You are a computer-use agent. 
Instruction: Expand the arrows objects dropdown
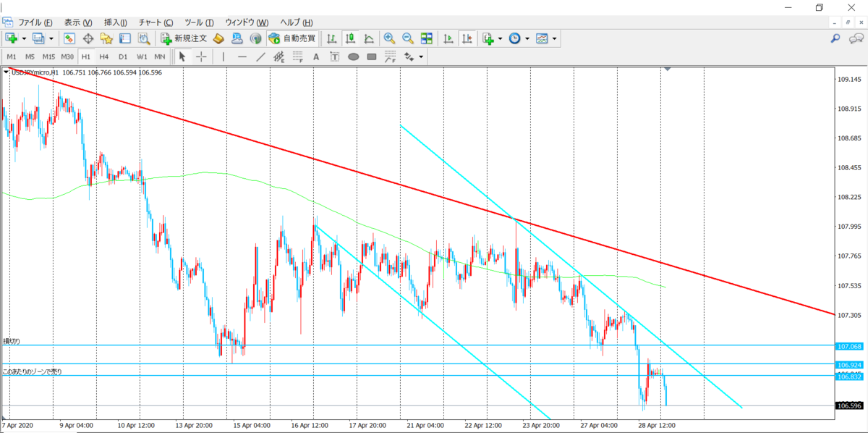pos(420,56)
